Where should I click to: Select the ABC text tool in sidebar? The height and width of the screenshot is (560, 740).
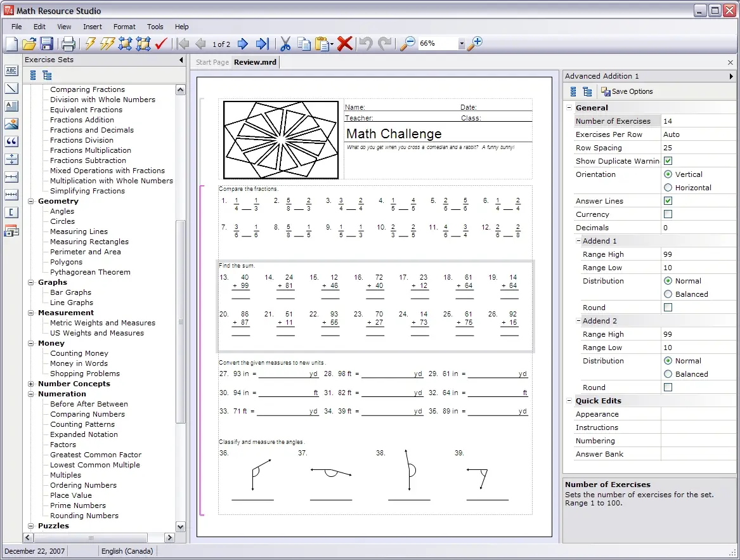click(11, 71)
